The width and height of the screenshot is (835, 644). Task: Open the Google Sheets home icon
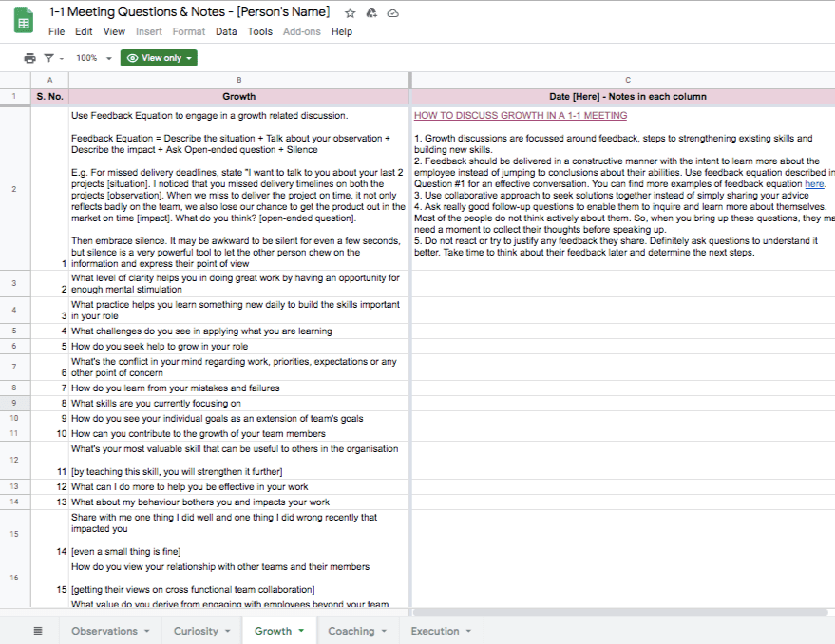coord(24,21)
